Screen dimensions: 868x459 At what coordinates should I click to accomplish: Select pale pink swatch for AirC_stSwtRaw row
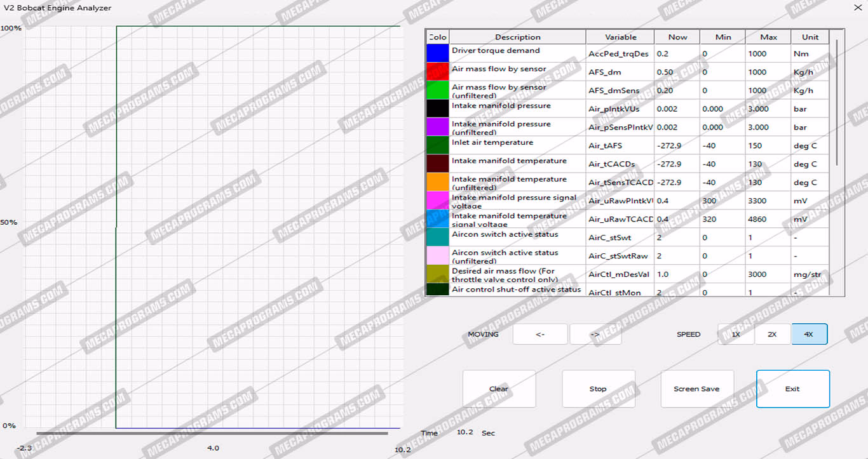(x=437, y=256)
